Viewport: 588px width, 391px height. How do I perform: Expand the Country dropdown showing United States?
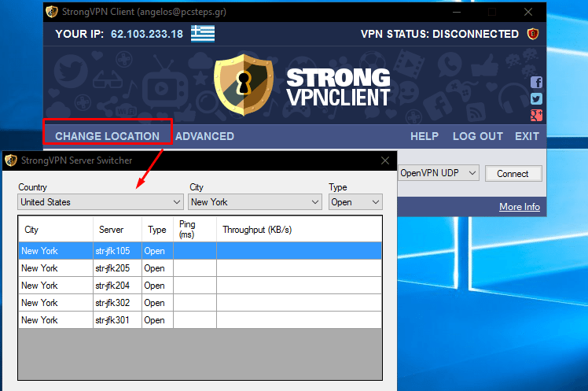tap(101, 202)
